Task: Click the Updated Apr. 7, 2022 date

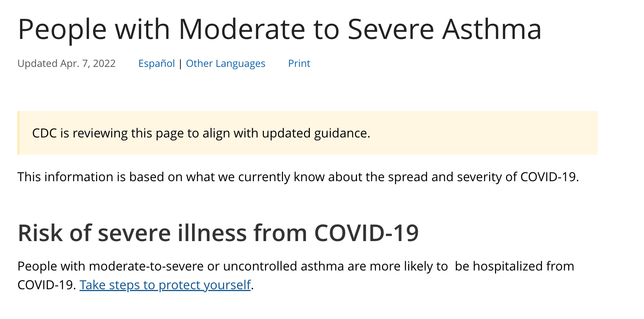Action: 67,64
